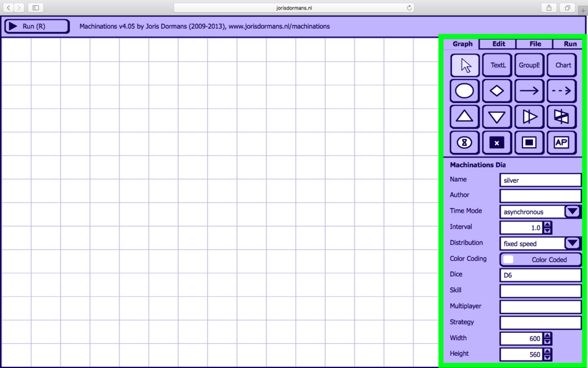Image resolution: width=588 pixels, height=368 pixels.
Task: Select the GroupBox tool
Action: tap(529, 66)
